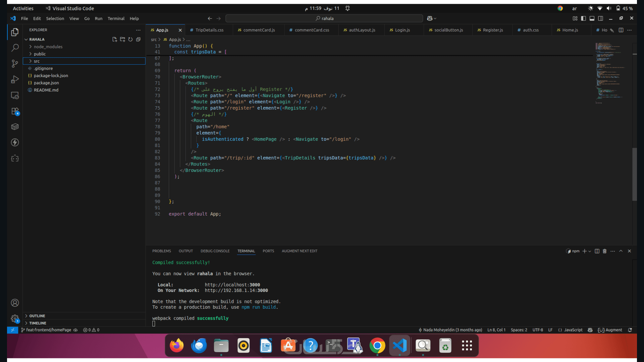Switch to the Login.js tab
The height and width of the screenshot is (362, 644).
click(402, 30)
